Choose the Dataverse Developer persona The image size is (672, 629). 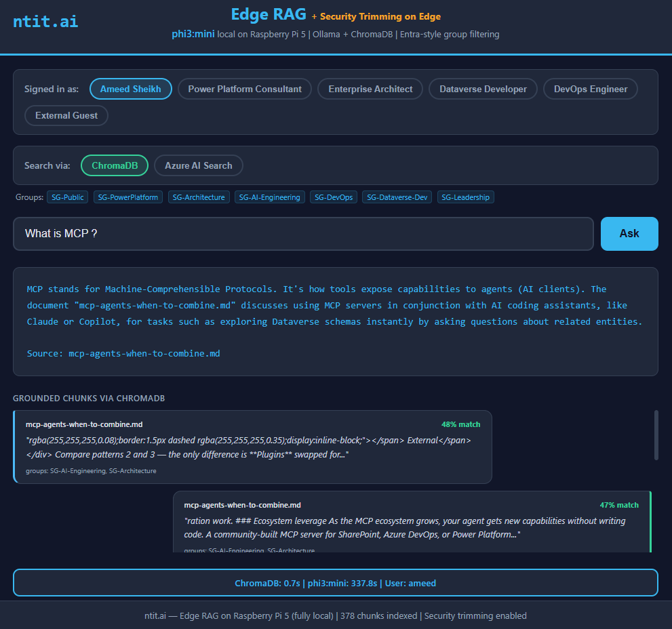(483, 89)
